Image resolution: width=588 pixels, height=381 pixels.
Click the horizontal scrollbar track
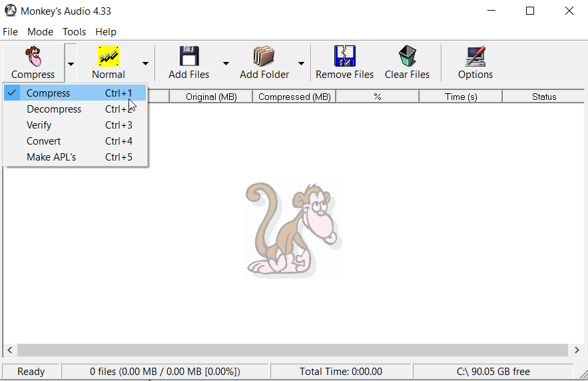point(292,350)
